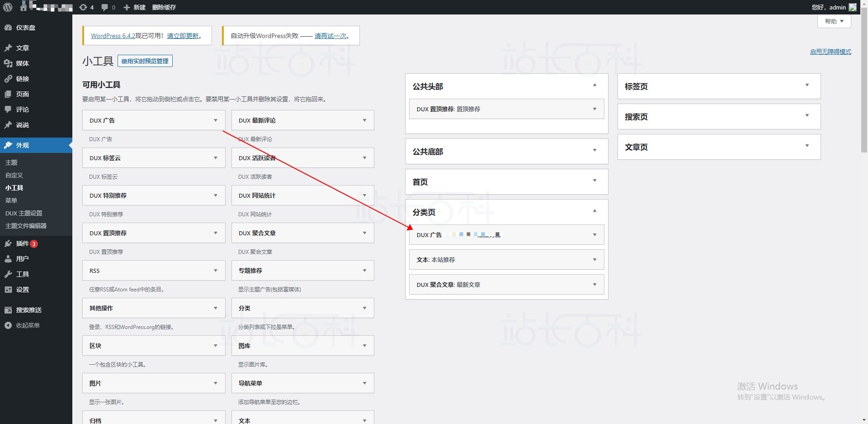Click the pin icon beside 说说
The width and height of the screenshot is (868, 424).
coord(8,125)
